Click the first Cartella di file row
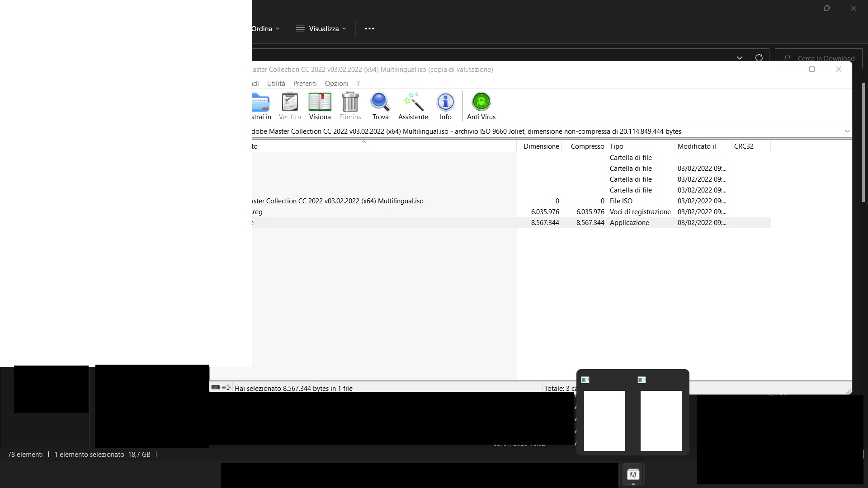Viewport: 868px width, 488px height. tap(511, 158)
